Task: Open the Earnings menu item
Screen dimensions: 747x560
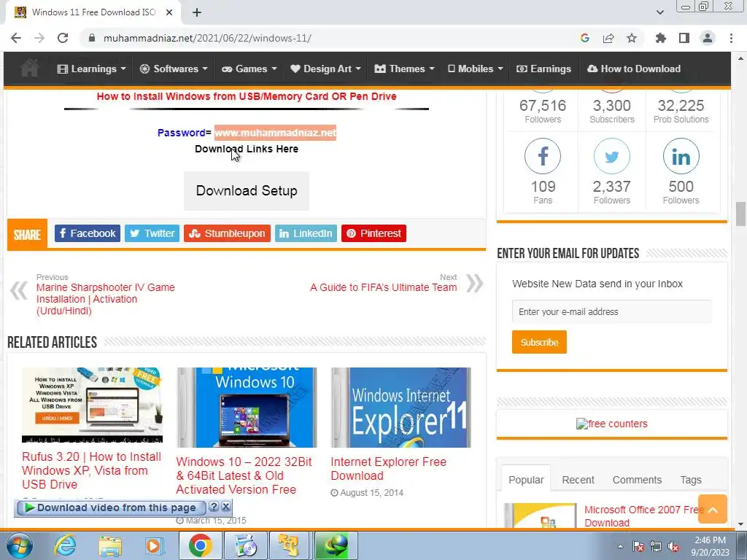Action: pyautogui.click(x=543, y=69)
